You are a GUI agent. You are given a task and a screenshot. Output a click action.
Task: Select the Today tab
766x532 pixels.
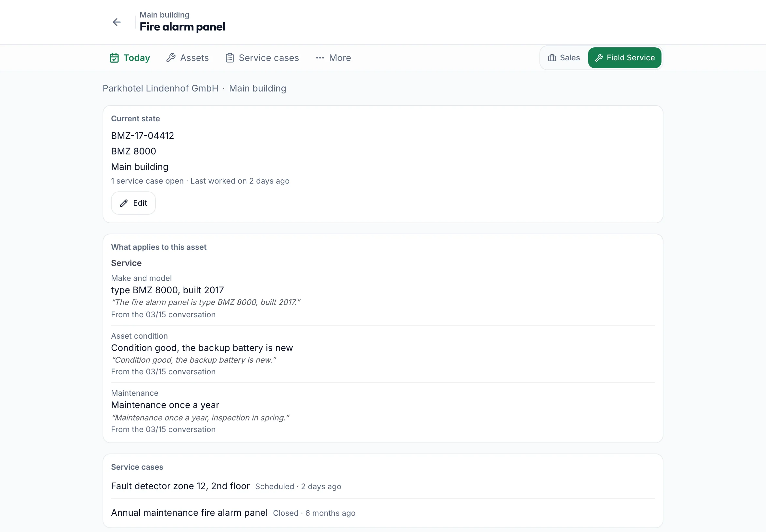click(x=130, y=58)
